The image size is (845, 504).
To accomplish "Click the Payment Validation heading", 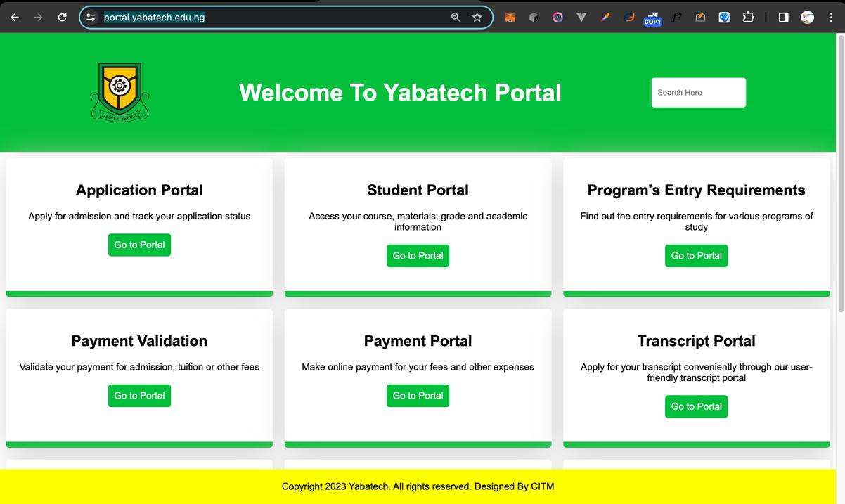I will tap(139, 341).
